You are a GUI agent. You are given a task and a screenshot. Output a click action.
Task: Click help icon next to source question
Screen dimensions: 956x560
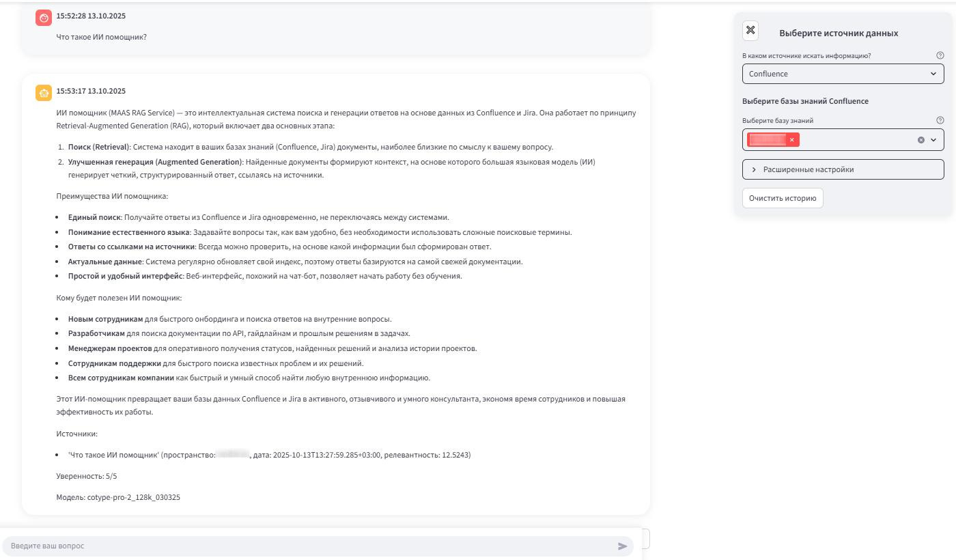pos(940,57)
